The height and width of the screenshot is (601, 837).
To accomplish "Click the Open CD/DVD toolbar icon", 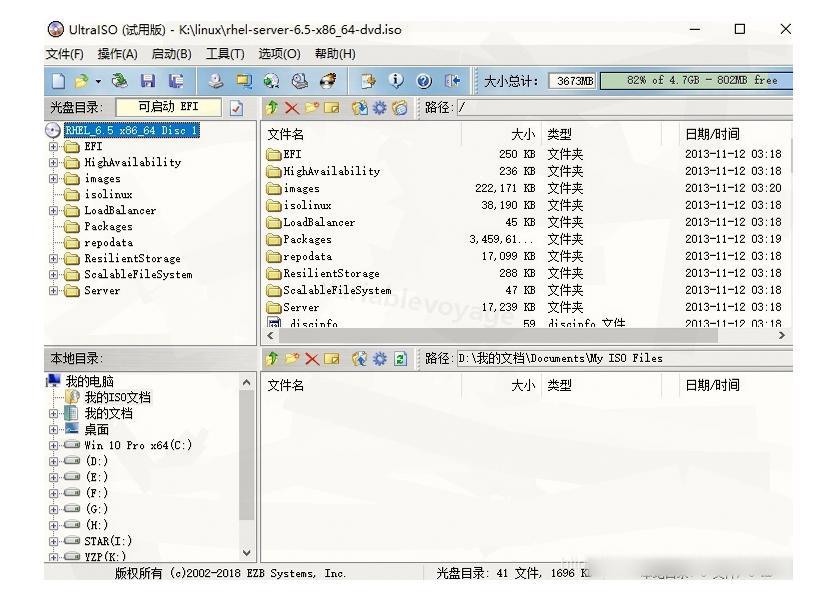I will click(120, 81).
